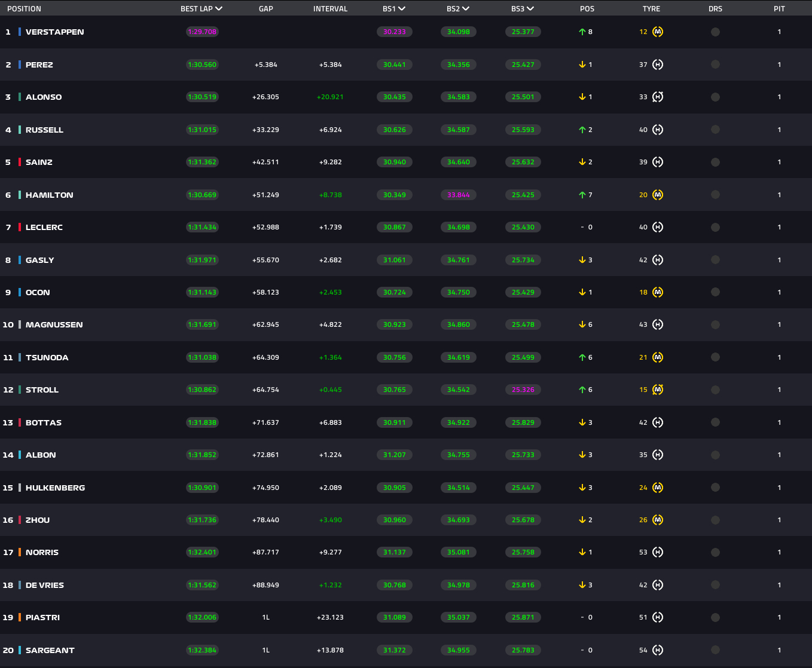Viewport: 812px width, 668px height.
Task: Select Sainz's hard tyre compound icon
Action: [658, 162]
